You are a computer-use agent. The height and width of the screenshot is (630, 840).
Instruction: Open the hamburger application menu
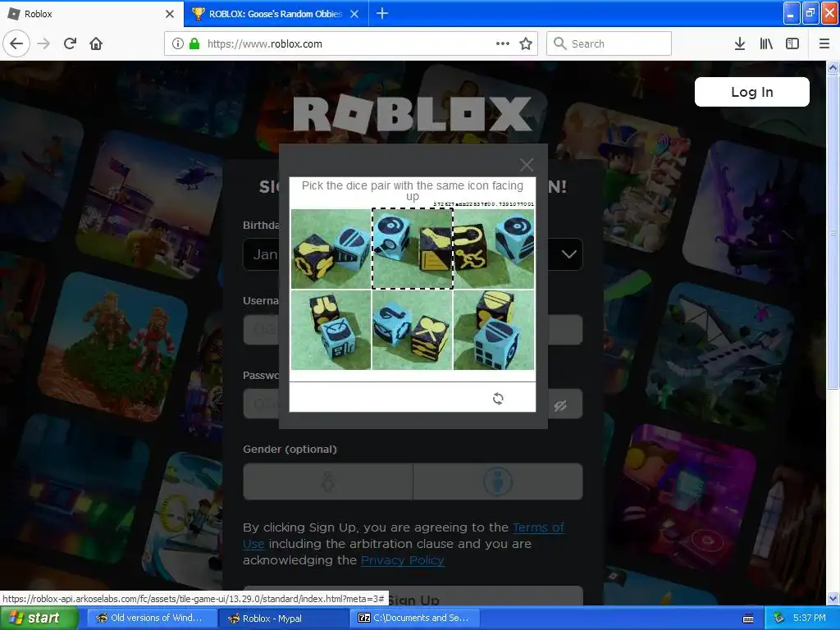pyautogui.click(x=824, y=43)
